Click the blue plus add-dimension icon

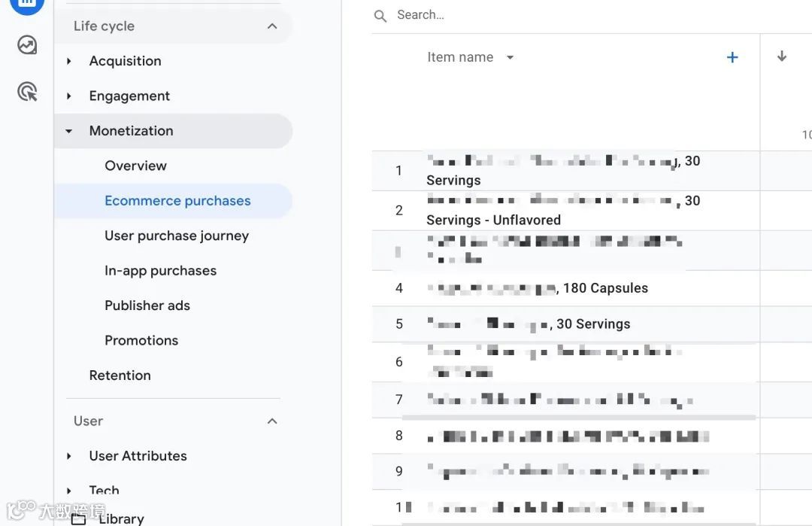click(x=732, y=58)
